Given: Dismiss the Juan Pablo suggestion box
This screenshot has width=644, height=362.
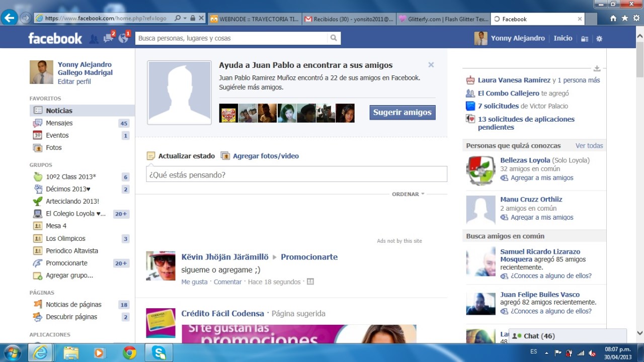Looking at the screenshot, I should 431,65.
